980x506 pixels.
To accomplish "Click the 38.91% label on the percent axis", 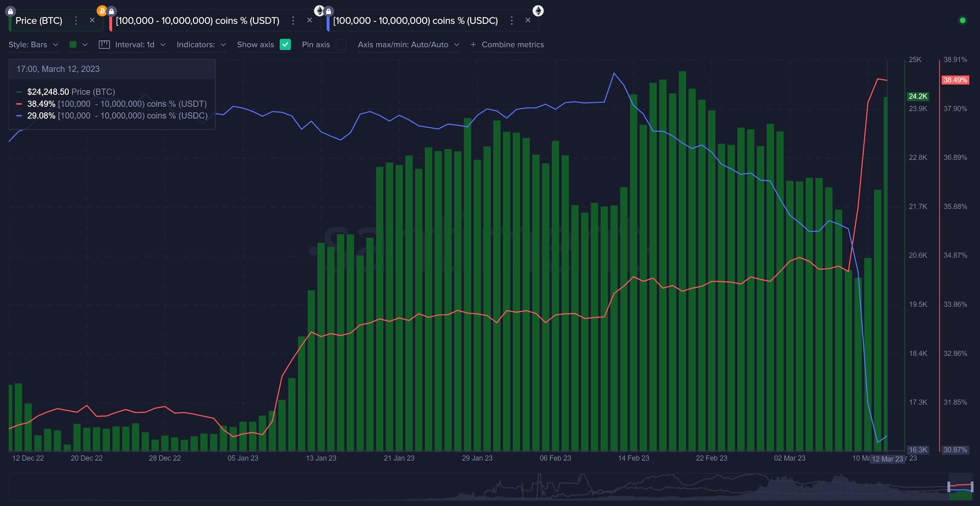I will tap(955, 59).
